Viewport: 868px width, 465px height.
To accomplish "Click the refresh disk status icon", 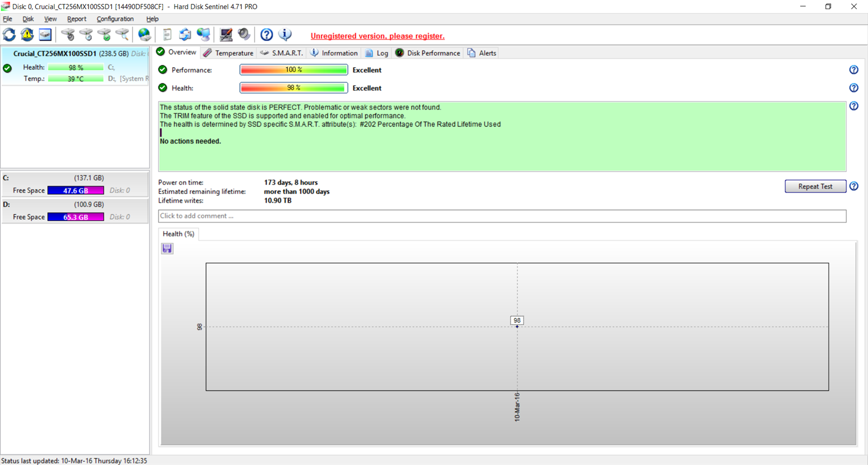I will [x=9, y=35].
